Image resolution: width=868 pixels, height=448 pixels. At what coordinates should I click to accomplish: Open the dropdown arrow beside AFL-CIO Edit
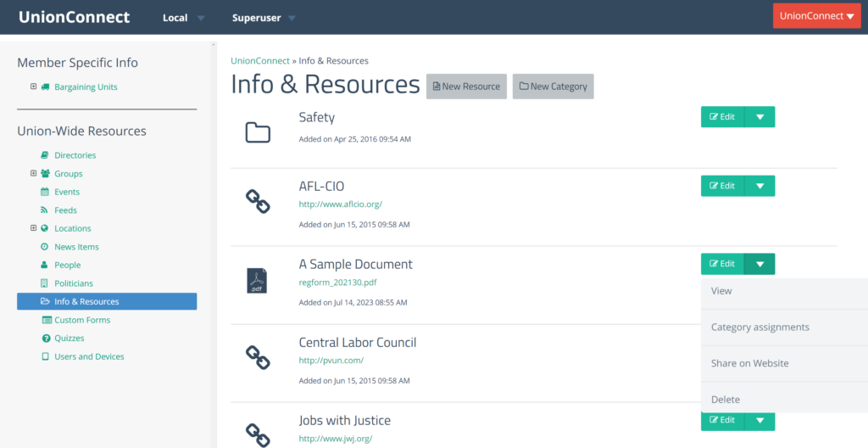click(759, 186)
